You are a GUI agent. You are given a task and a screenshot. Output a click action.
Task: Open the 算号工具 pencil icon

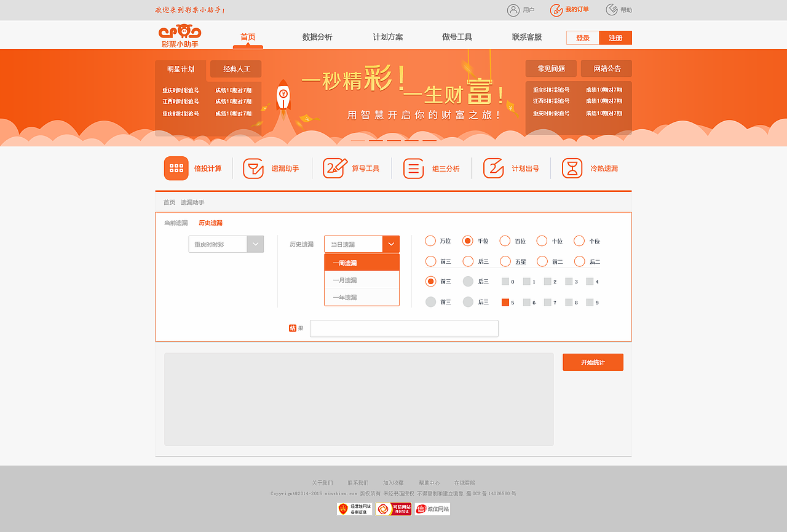pos(335,168)
